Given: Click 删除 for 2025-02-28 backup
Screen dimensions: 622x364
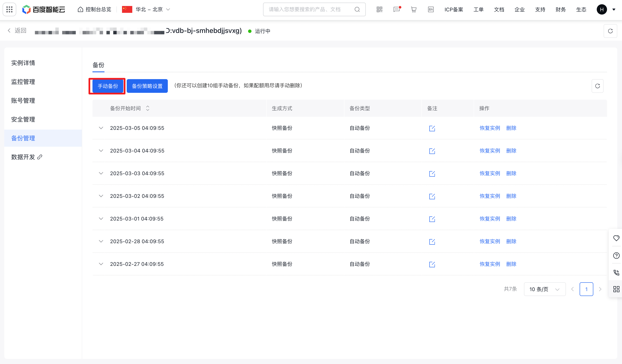Looking at the screenshot, I should coord(511,241).
